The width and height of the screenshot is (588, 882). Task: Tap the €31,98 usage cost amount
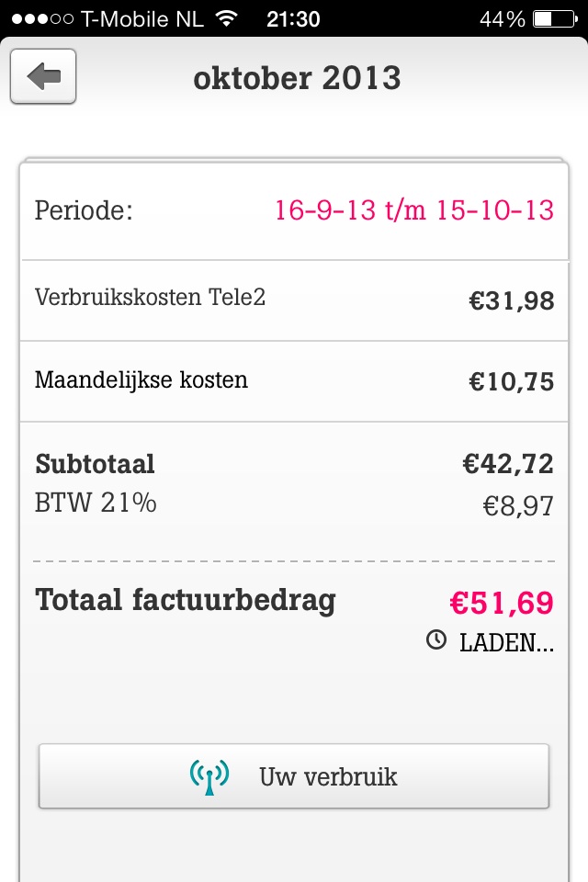pos(511,300)
